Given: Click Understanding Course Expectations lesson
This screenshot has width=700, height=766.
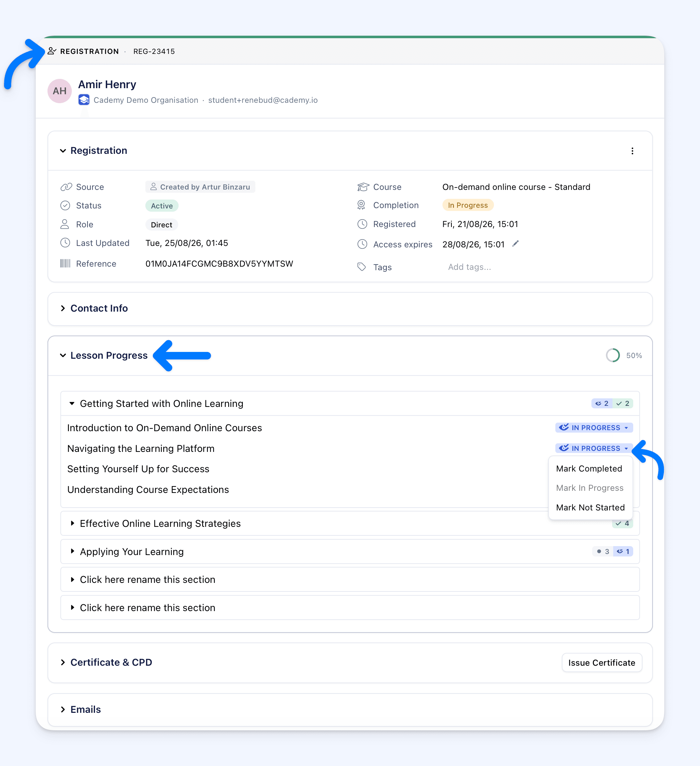Looking at the screenshot, I should [x=148, y=489].
